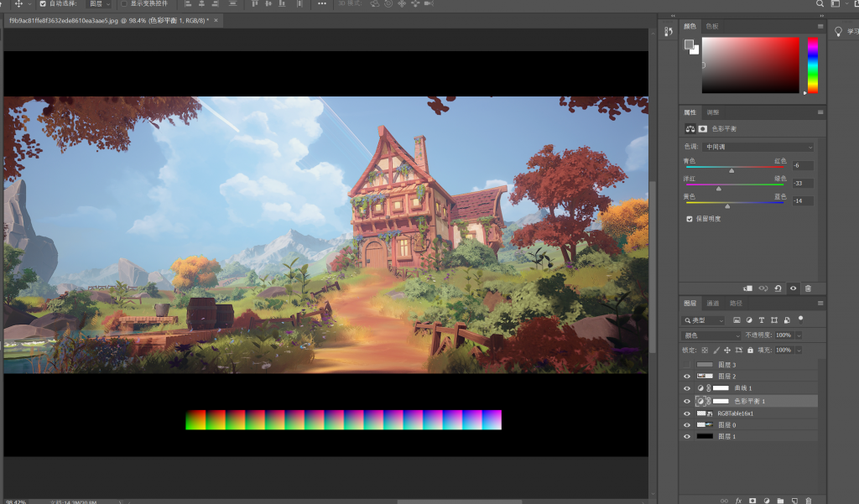Image resolution: width=859 pixels, height=504 pixels.
Task: Open the 颜色 blend mode dropdown
Action: [x=711, y=335]
